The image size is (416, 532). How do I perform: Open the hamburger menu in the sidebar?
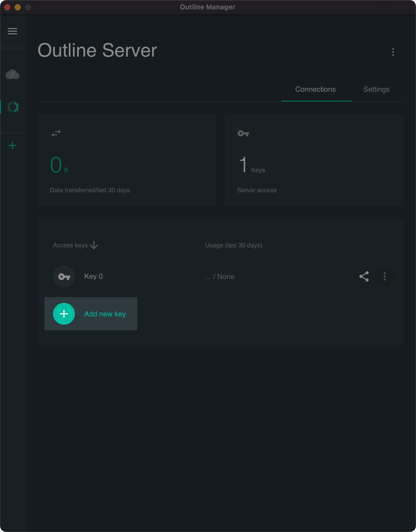pos(12,31)
